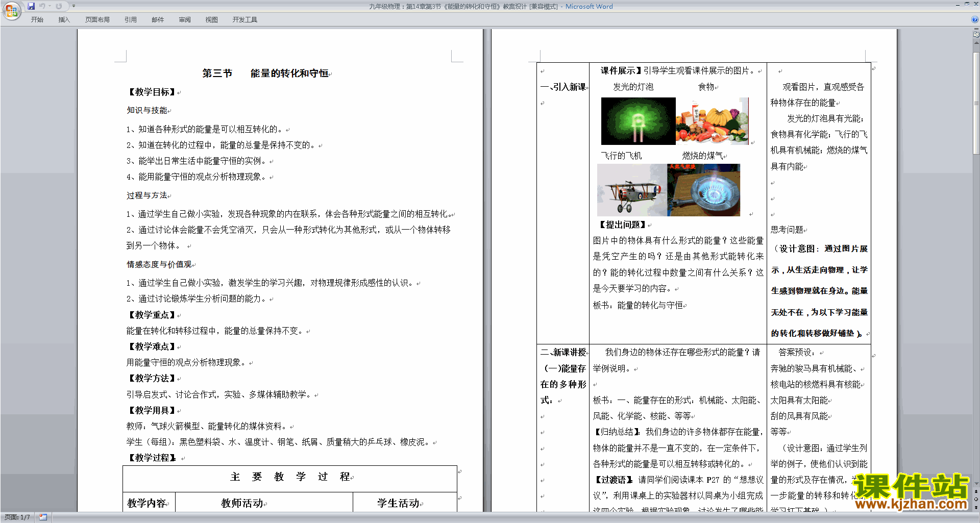980x523 pixels.
Task: Click the blue 知识与技能 subheading
Action: (147, 110)
